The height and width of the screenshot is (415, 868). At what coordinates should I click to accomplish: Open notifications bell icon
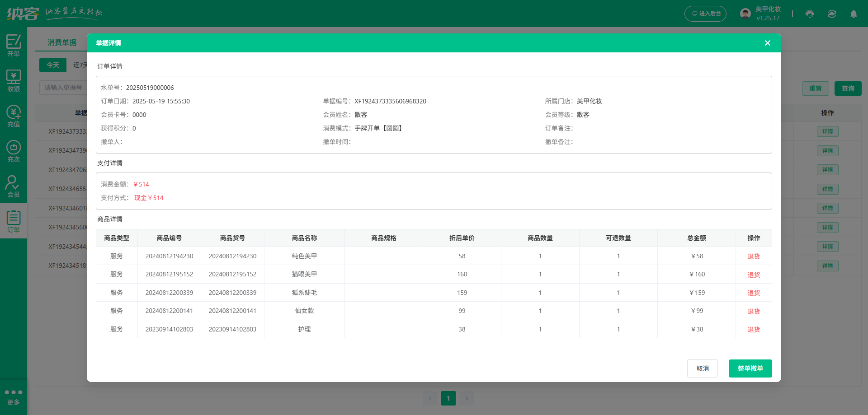click(854, 14)
